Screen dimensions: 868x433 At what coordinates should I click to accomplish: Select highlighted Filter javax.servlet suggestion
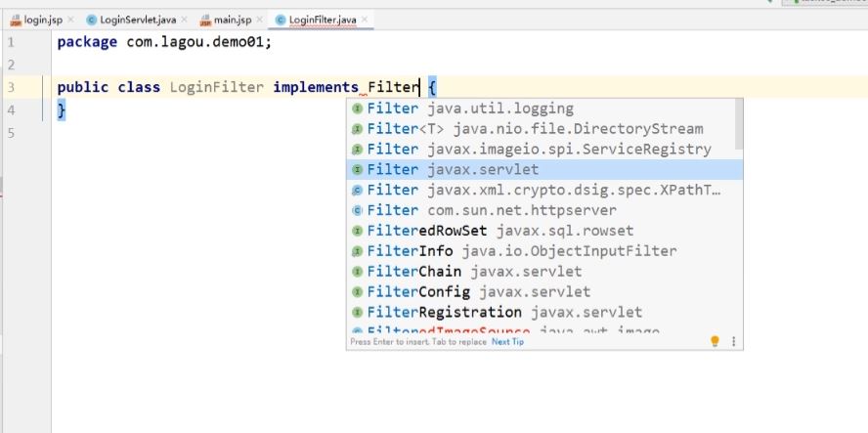tap(544, 169)
